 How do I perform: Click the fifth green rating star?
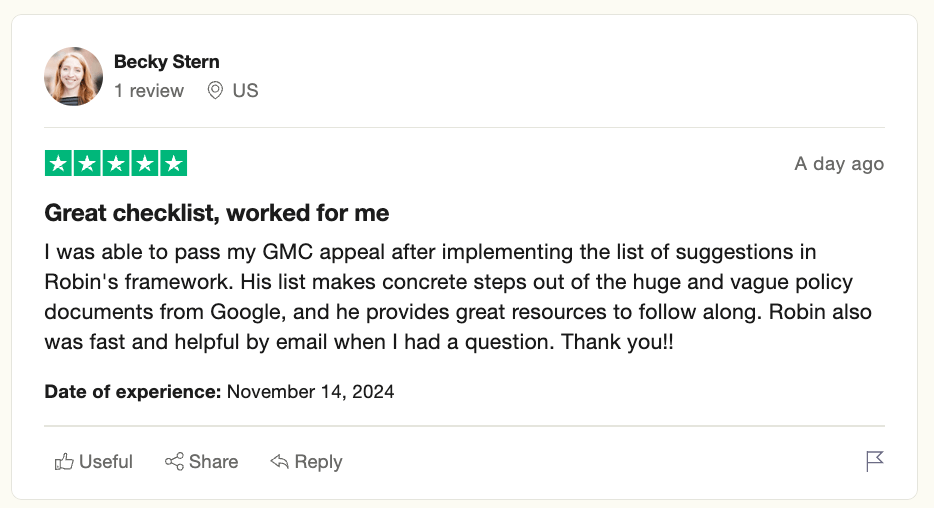[174, 163]
